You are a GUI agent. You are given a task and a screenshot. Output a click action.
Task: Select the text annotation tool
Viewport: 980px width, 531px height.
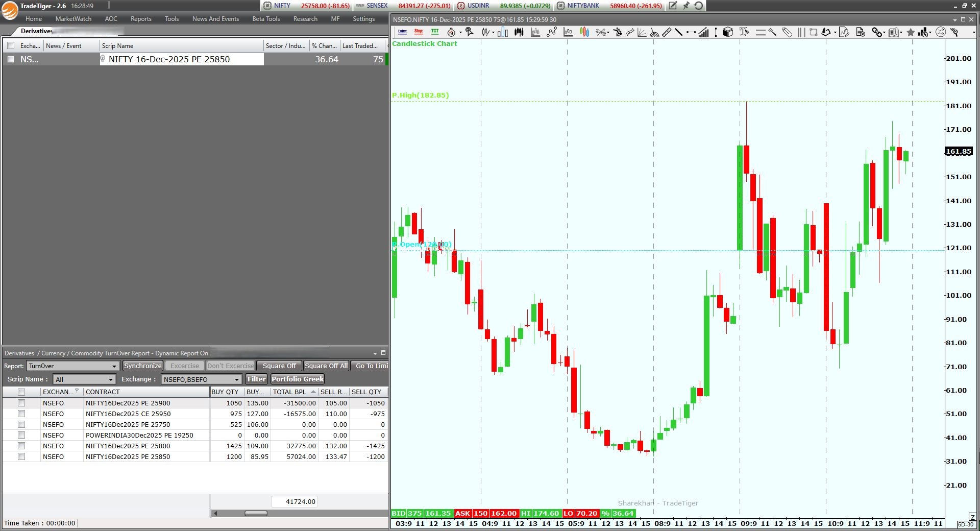click(x=744, y=32)
